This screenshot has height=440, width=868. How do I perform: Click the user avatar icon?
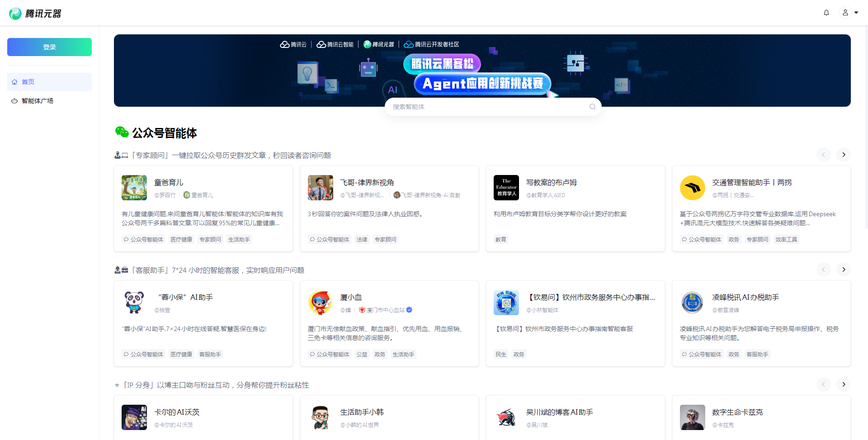(x=845, y=13)
